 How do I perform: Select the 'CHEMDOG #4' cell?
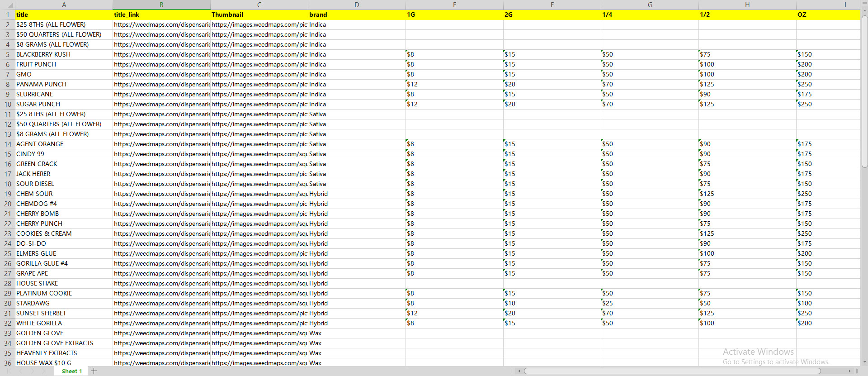(64, 204)
